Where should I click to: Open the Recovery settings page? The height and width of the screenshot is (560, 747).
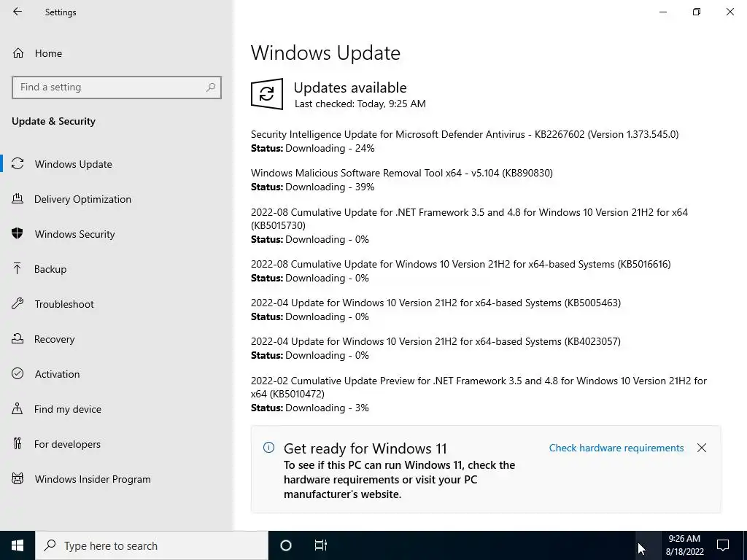click(x=54, y=339)
